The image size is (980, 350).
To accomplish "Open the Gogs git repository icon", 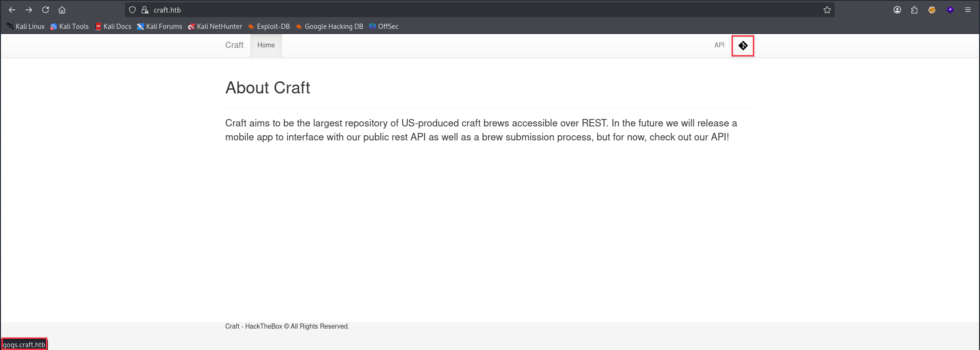I will click(x=743, y=46).
